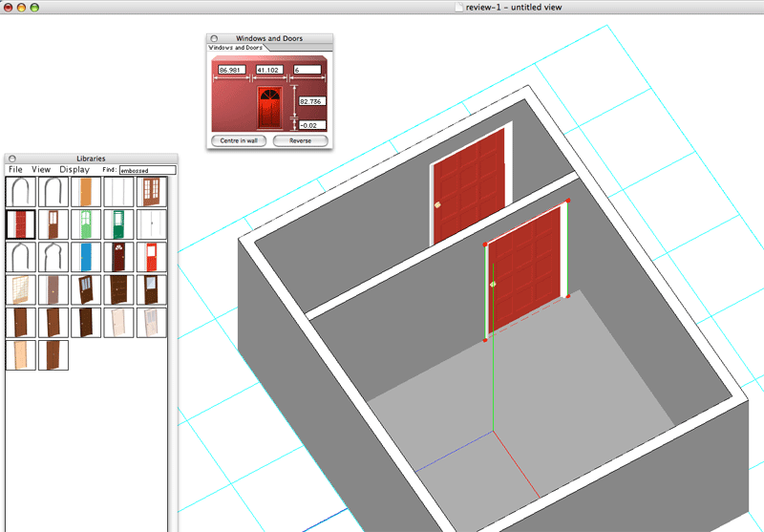This screenshot has width=764, height=532.
Task: Select the brown French door with glass panes
Action: point(151,192)
